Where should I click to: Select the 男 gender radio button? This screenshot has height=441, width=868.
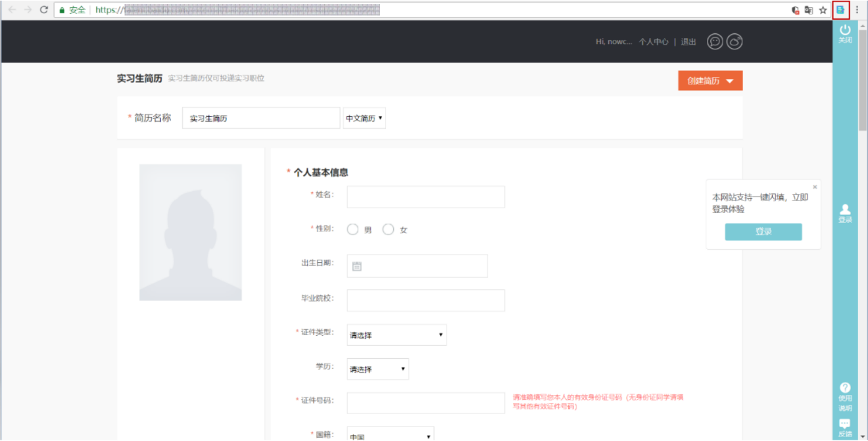pos(353,229)
